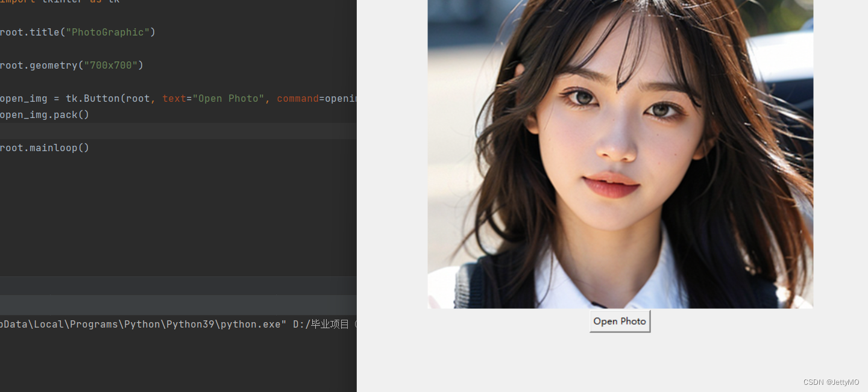Viewport: 868px width, 392px height.
Task: Click the command=opening argument in code
Action: tap(313, 98)
